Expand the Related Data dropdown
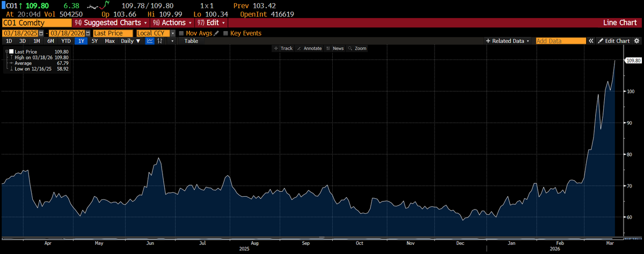The image size is (644, 254). click(x=508, y=41)
